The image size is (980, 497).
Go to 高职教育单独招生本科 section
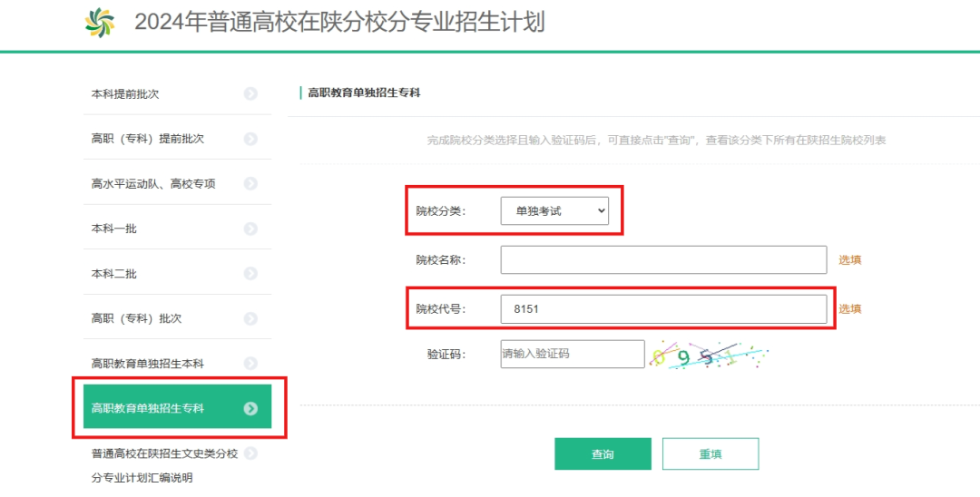click(x=147, y=363)
